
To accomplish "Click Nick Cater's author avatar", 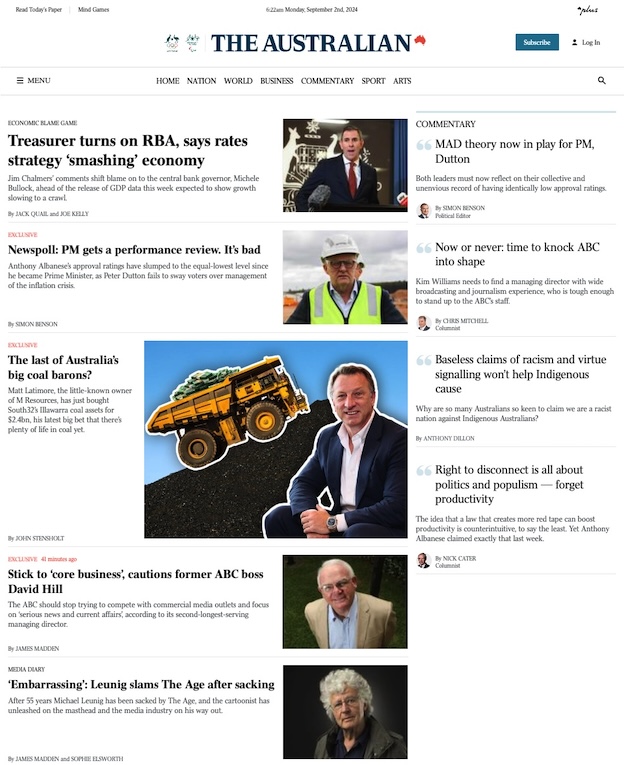I will tap(423, 561).
